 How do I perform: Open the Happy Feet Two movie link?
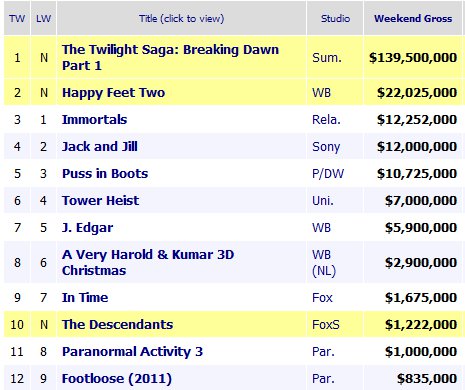(x=113, y=93)
